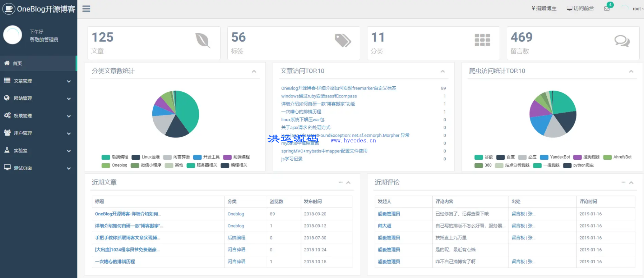This screenshot has height=278, width=644.
Task: Expand the 网站管理 menu arrow
Action: pyautogui.click(x=69, y=99)
